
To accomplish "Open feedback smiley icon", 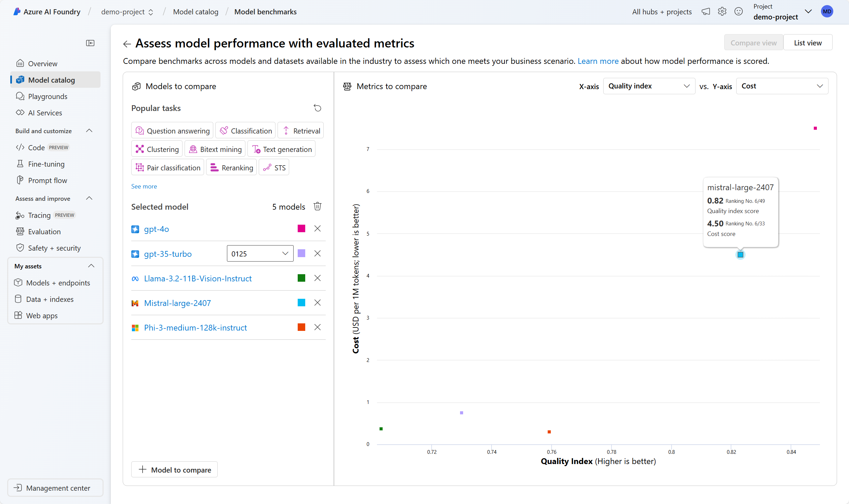I will click(x=739, y=12).
